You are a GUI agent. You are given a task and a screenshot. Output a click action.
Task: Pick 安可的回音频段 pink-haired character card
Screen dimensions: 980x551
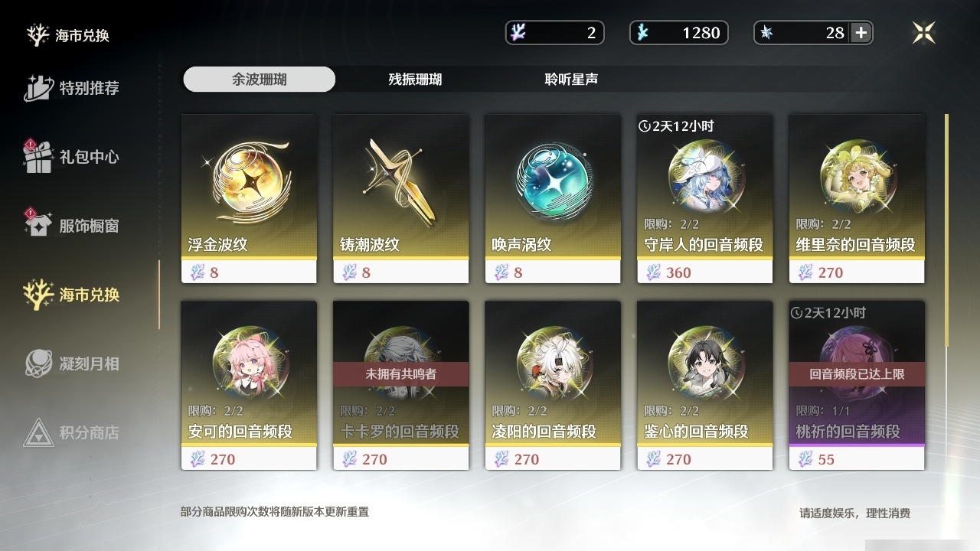pyautogui.click(x=249, y=386)
